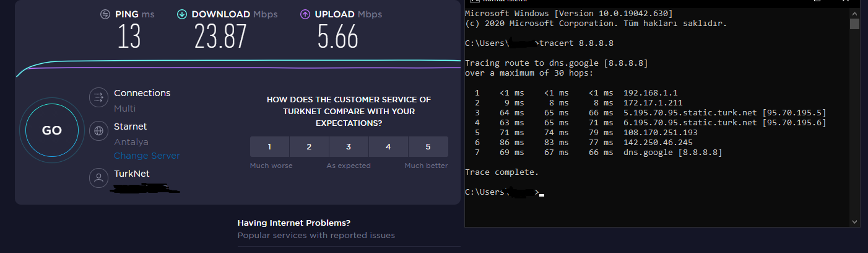Click Tracing route to dns.google line

[x=557, y=63]
